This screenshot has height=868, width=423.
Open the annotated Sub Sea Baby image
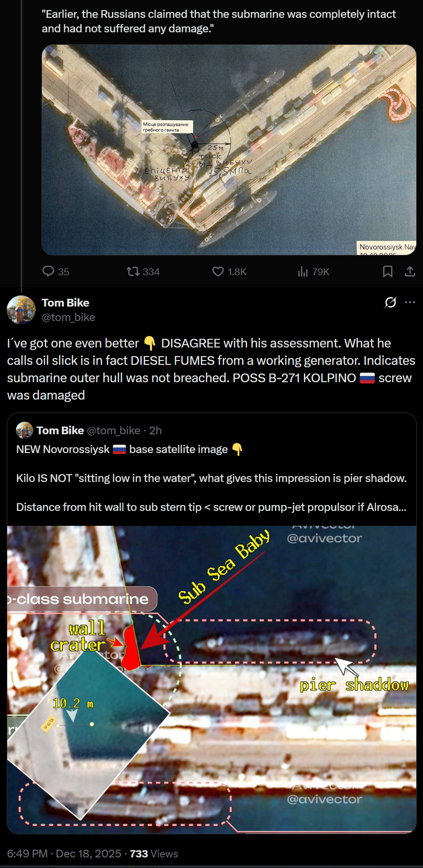212,679
